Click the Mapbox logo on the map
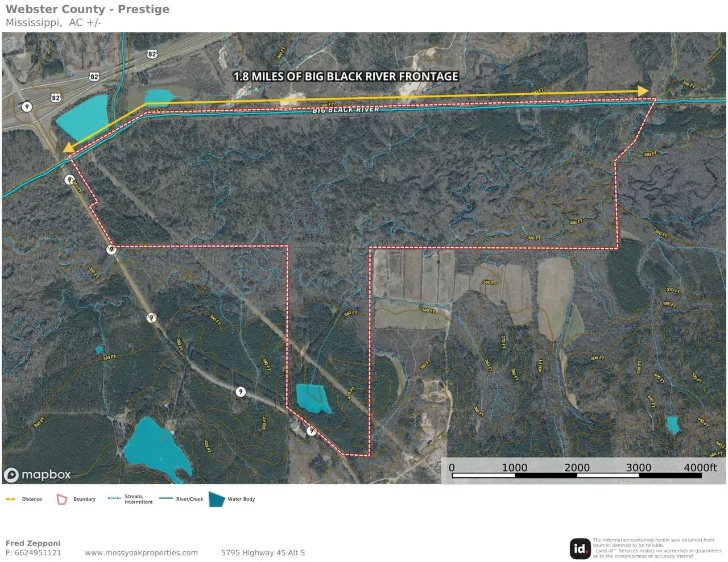The width and height of the screenshot is (728, 562). click(x=38, y=474)
